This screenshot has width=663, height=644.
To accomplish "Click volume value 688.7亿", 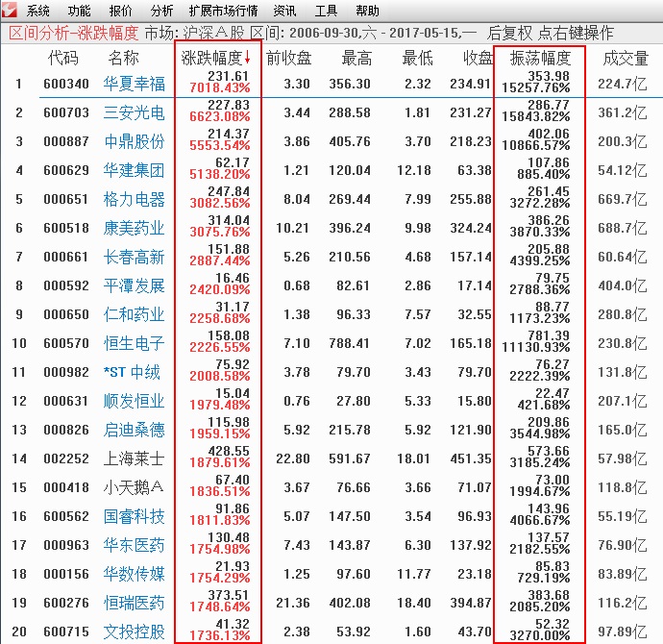I will pos(623,228).
